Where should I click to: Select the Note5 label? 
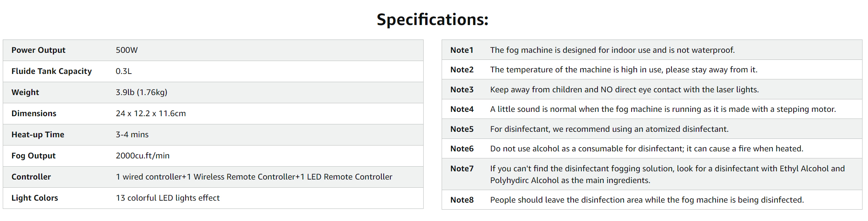[462, 129]
